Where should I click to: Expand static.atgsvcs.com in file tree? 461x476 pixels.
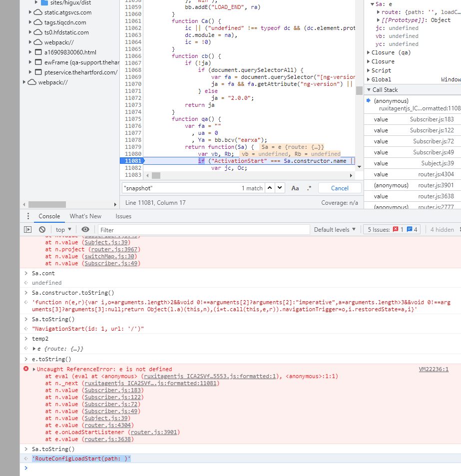click(30, 12)
